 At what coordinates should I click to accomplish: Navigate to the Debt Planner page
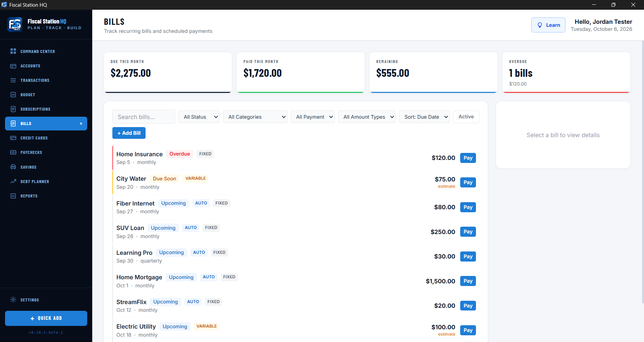46,181
